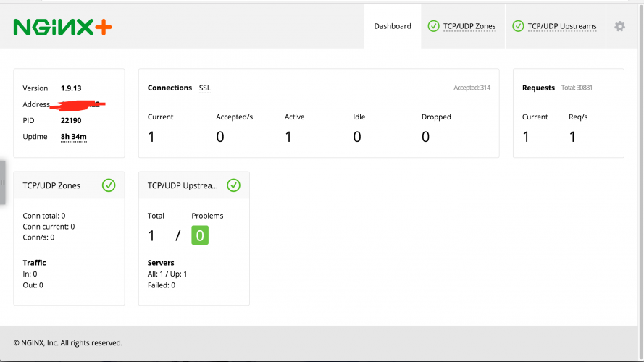
Task: Open the TCP/UDP Upstrea... card title
Action: [x=183, y=185]
